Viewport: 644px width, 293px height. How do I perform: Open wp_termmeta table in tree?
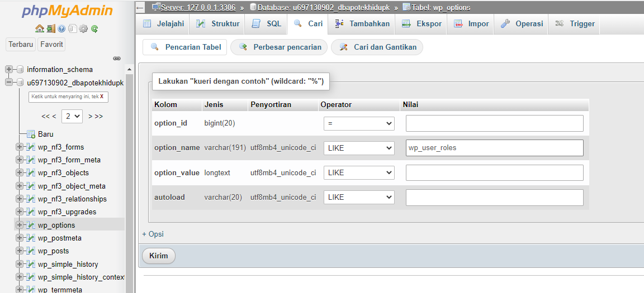pyautogui.click(x=60, y=290)
